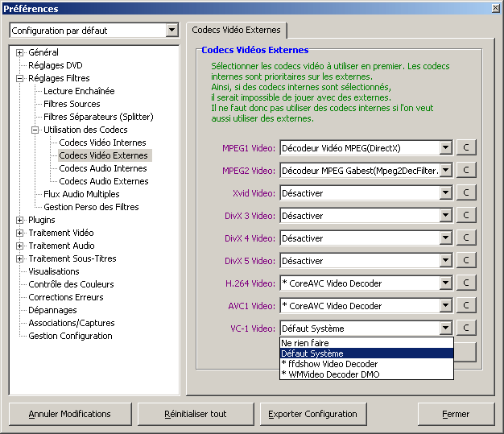Image resolution: width=504 pixels, height=434 pixels.
Task: Expand the AVC1 Video codec dropdown
Action: coord(445,306)
